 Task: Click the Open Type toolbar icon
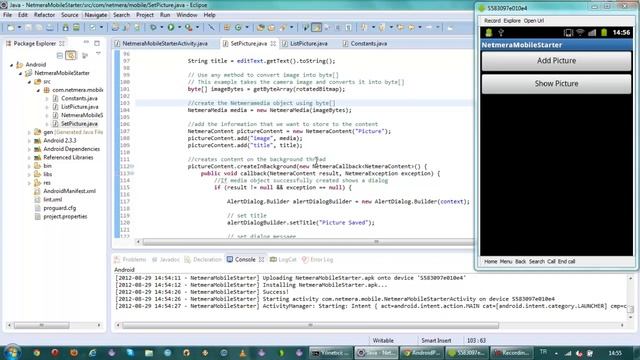[x=260, y=27]
